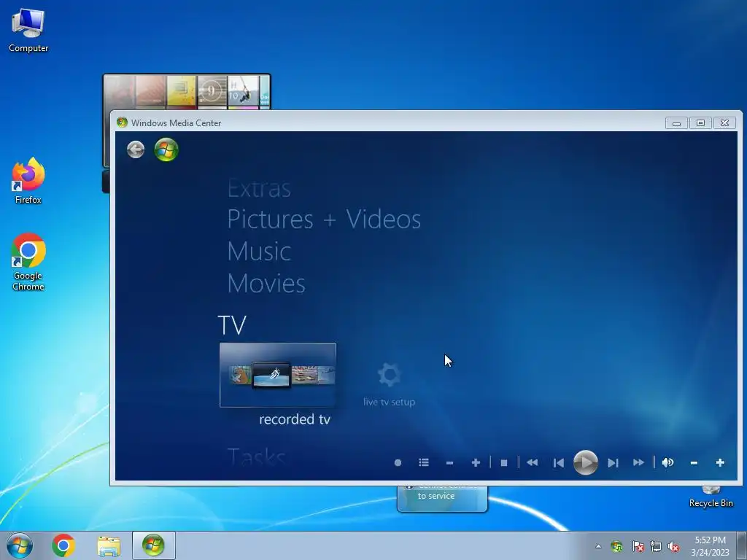This screenshot has width=747, height=560.
Task: Click the Media Center tray icon
Action: pyautogui.click(x=616, y=546)
